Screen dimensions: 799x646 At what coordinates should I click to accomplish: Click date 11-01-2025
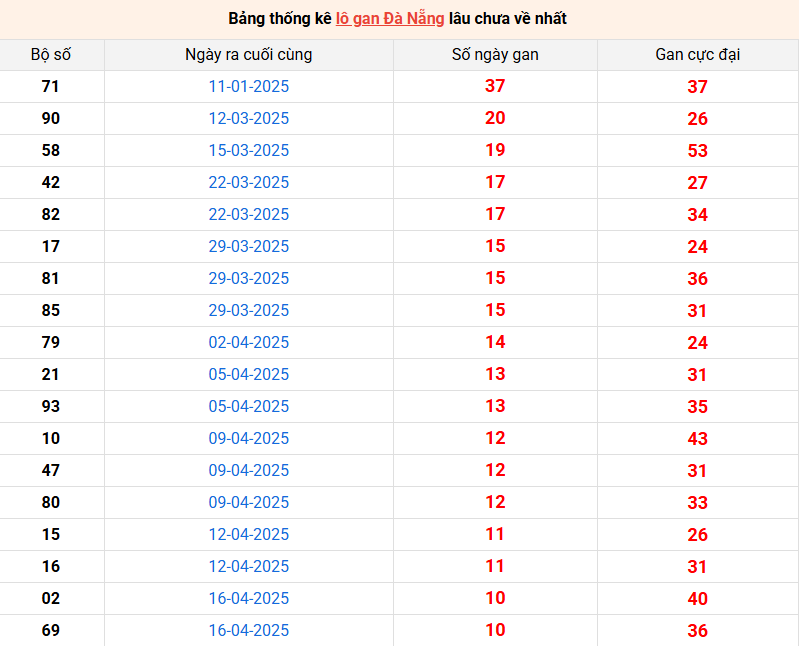pos(249,87)
